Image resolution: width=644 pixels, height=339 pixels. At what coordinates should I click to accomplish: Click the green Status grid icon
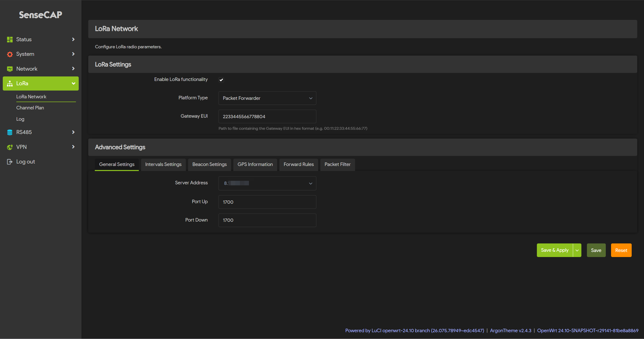(10, 39)
